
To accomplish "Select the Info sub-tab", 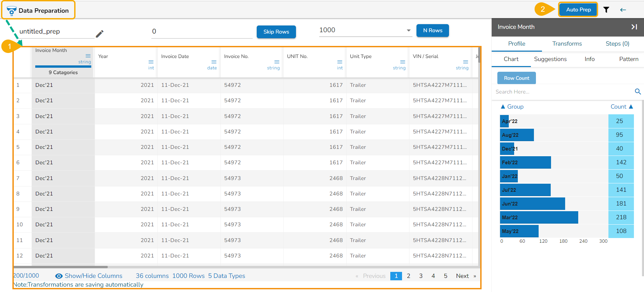I will pos(589,59).
